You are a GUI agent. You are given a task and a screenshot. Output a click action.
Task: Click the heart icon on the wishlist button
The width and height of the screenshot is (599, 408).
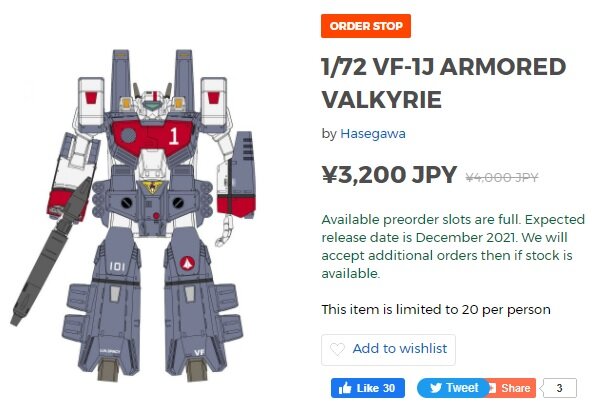tap(337, 349)
